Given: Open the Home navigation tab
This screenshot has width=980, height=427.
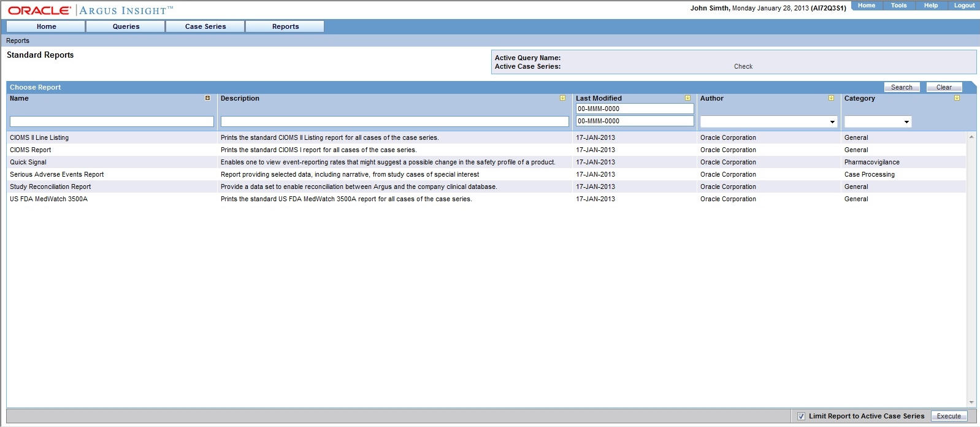Looking at the screenshot, I should pyautogui.click(x=46, y=26).
